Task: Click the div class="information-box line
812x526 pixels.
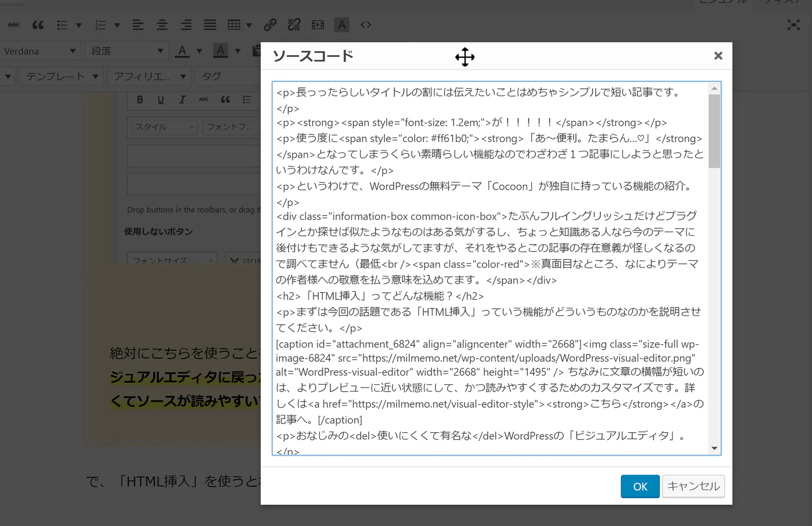Action: pyautogui.click(x=486, y=216)
